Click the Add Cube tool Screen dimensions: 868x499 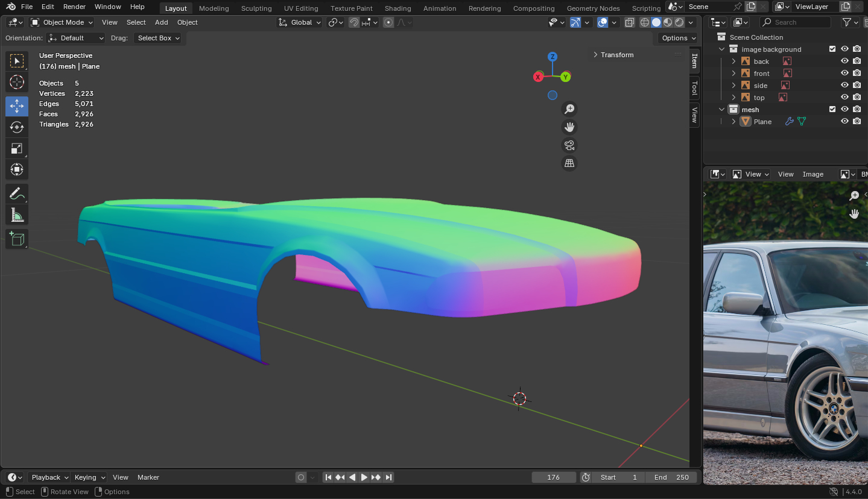pyautogui.click(x=17, y=239)
